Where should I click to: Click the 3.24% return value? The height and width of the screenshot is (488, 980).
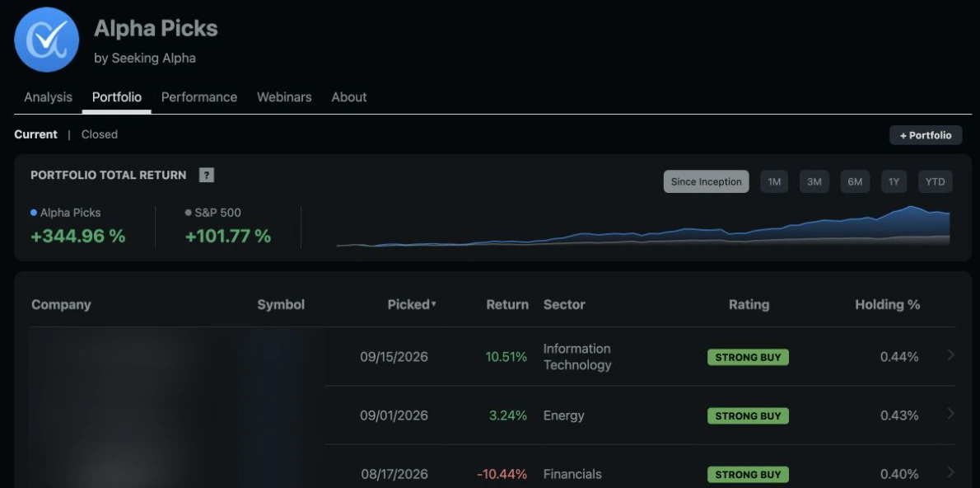pyautogui.click(x=508, y=415)
